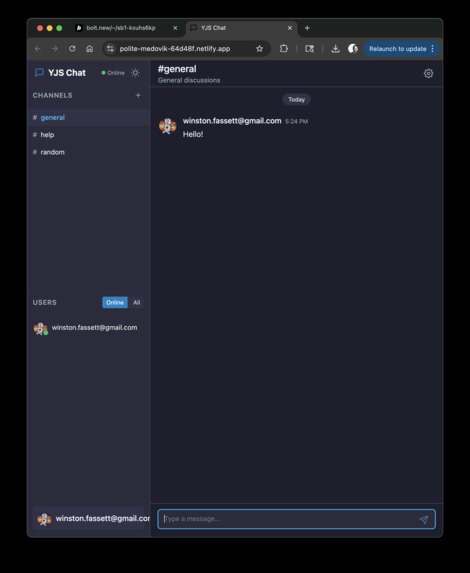Open the browser profile avatar
The height and width of the screenshot is (573, 470).
pyautogui.click(x=353, y=49)
